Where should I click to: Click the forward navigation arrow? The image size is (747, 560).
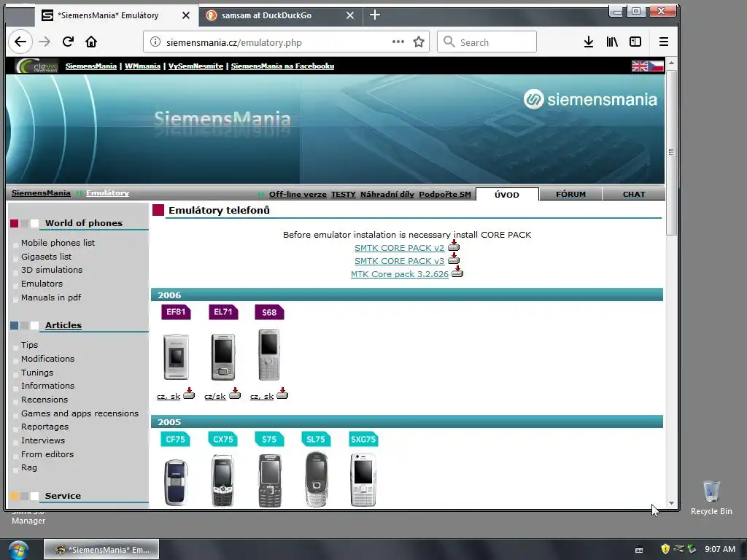44,42
